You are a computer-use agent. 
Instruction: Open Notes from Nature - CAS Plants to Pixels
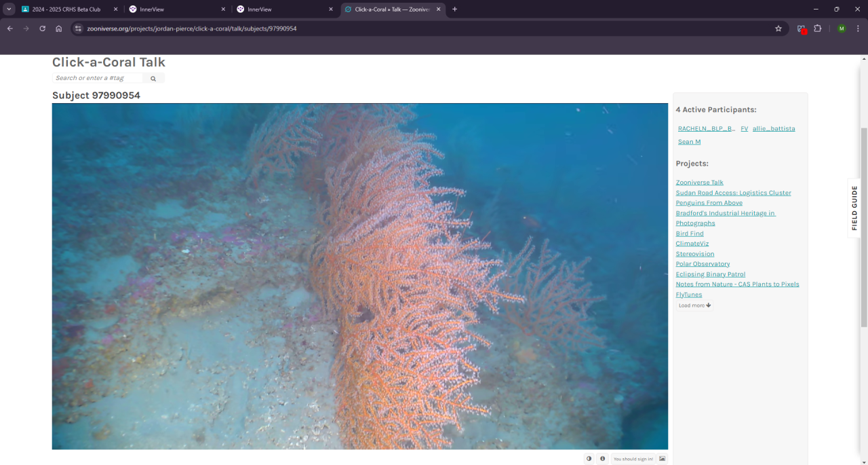pos(737,284)
